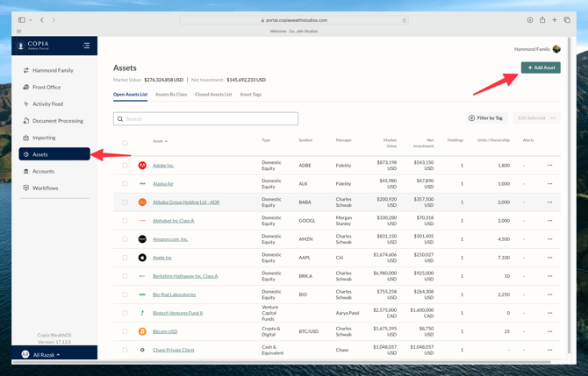Open the Activity Feed sidebar icon
Image resolution: width=588 pixels, height=376 pixels.
pyautogui.click(x=26, y=104)
